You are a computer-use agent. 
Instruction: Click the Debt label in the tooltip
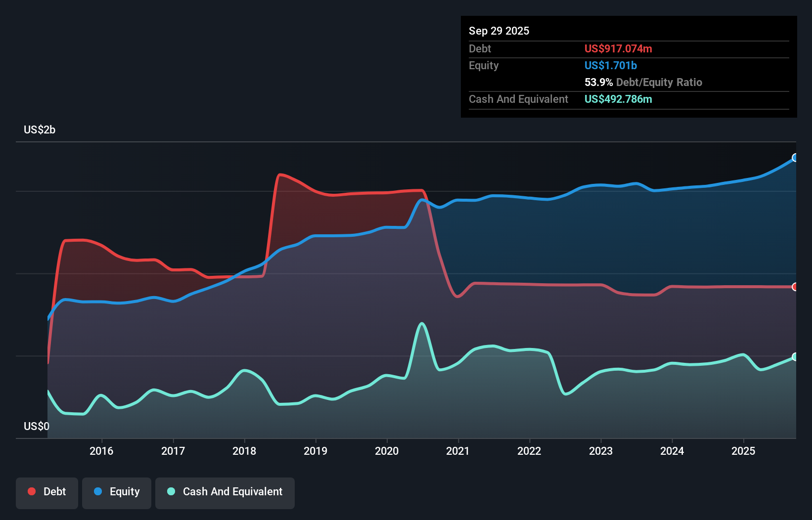tap(480, 48)
